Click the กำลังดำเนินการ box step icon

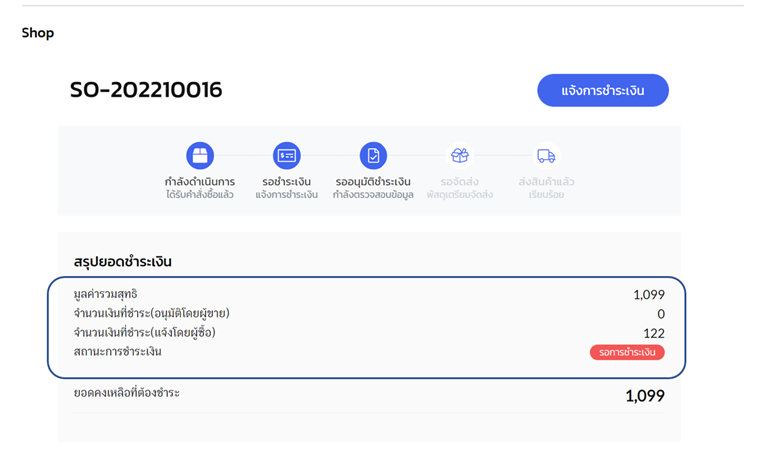200,156
